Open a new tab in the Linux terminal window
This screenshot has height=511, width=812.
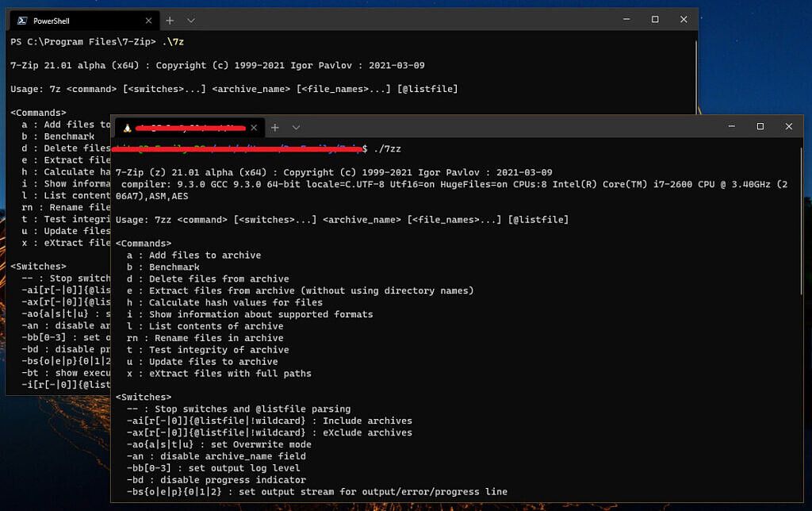(275, 127)
